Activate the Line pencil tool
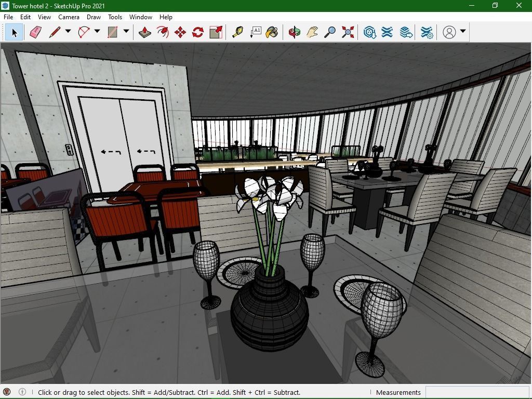532x399 pixels. [x=55, y=32]
